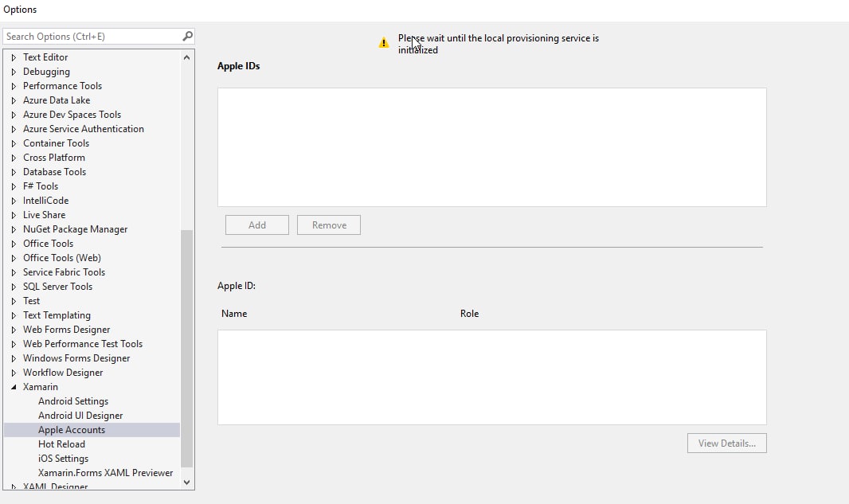Expand the IntelliCode node

click(x=14, y=201)
